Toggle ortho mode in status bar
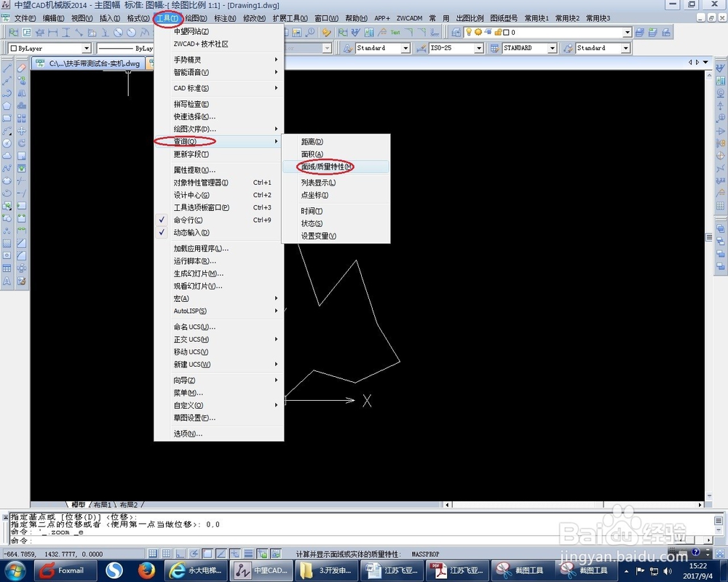 click(180, 553)
